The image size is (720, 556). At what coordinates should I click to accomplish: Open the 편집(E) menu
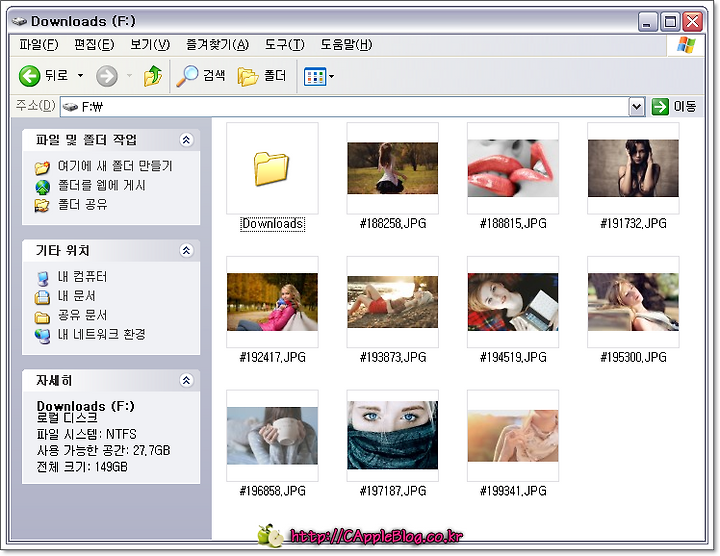click(94, 45)
